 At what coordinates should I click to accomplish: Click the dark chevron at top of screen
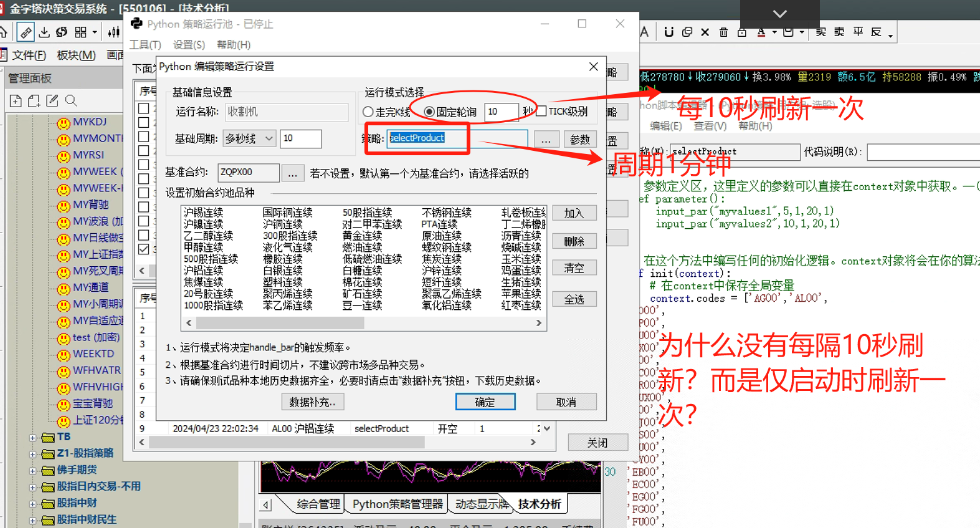coord(780,13)
